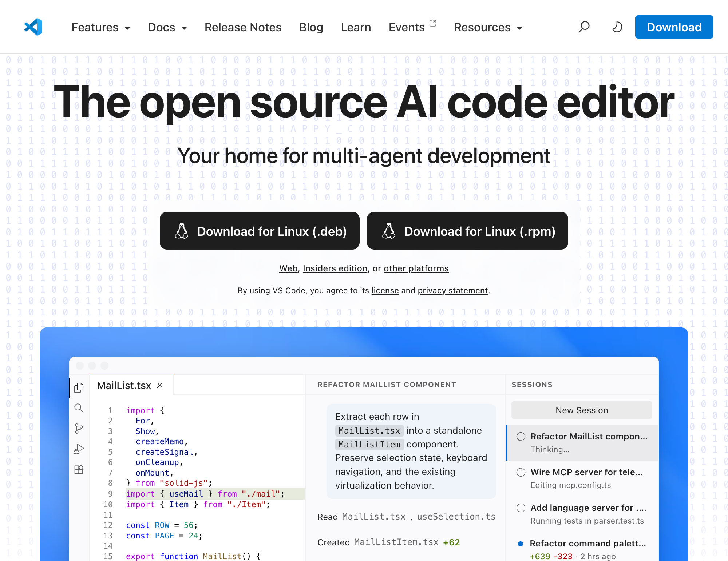Select the Wire MCP server for tele... session
728x561 pixels.
point(582,478)
